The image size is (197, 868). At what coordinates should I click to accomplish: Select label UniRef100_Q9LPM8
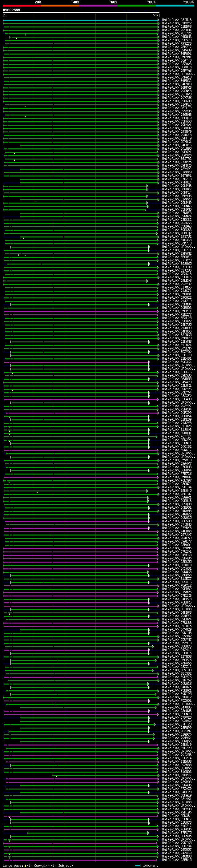click(176, 186)
